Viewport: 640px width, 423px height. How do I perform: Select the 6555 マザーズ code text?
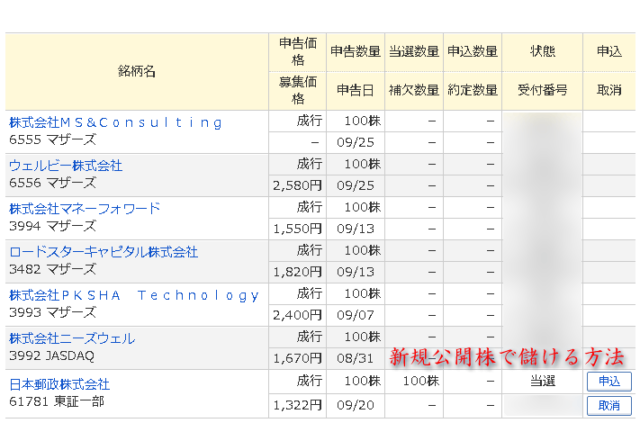tap(53, 140)
